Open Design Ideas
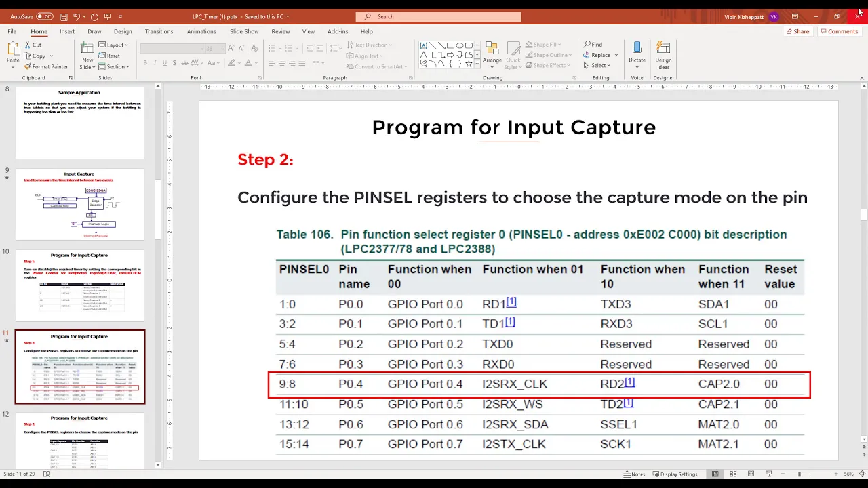This screenshot has width=868, height=488. click(663, 55)
